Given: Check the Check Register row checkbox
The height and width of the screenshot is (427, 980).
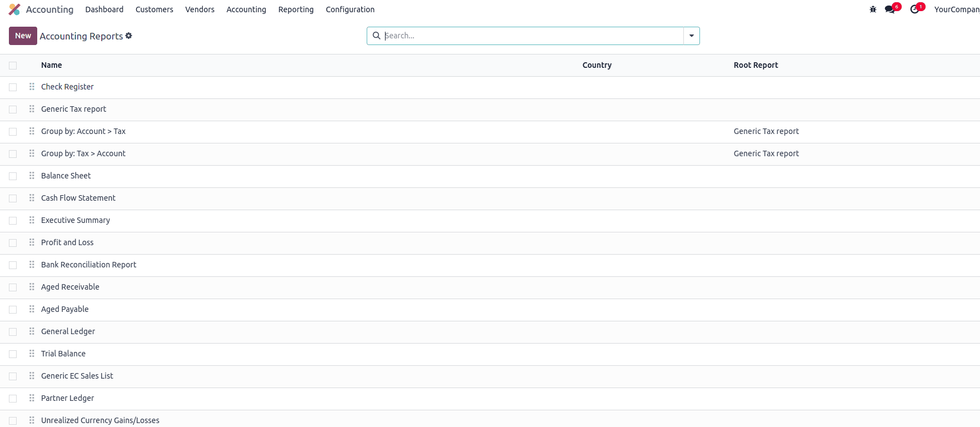Looking at the screenshot, I should 13,87.
